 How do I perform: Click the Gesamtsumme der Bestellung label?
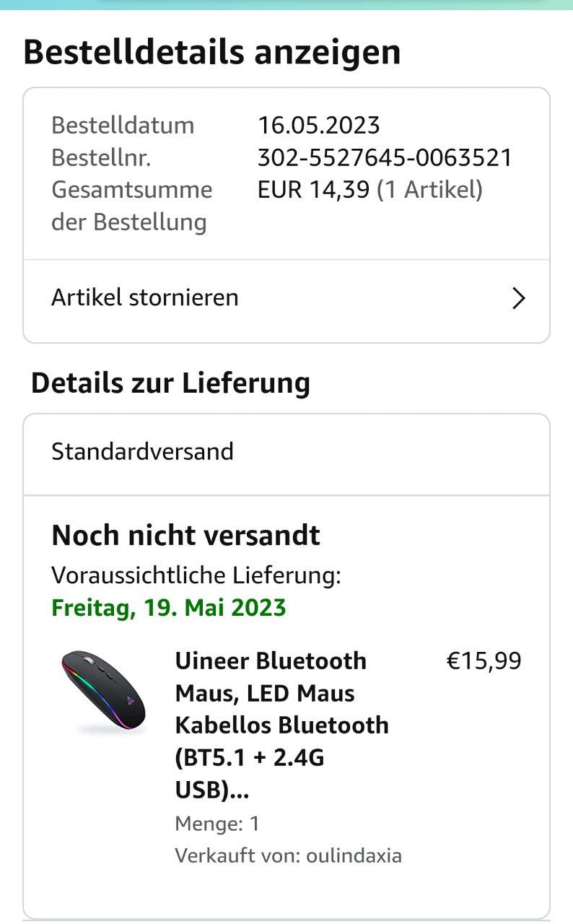coord(131,206)
